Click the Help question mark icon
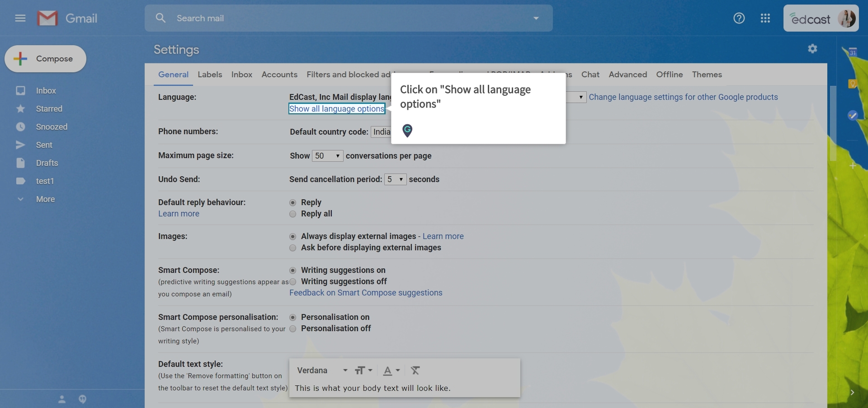Viewport: 868px width, 408px height. (739, 18)
